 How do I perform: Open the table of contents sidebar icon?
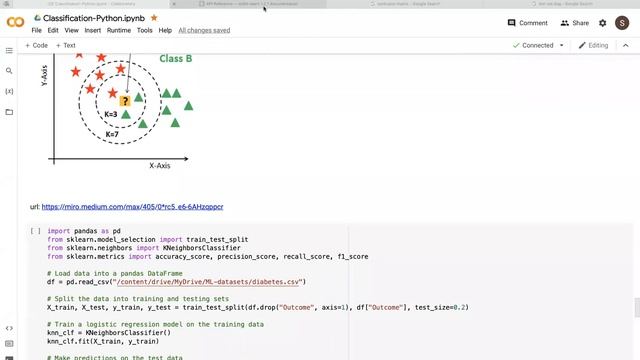pyautogui.click(x=9, y=51)
